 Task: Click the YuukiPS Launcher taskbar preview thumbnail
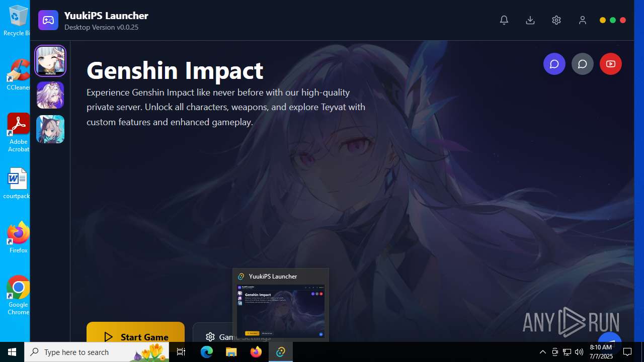pos(281,311)
